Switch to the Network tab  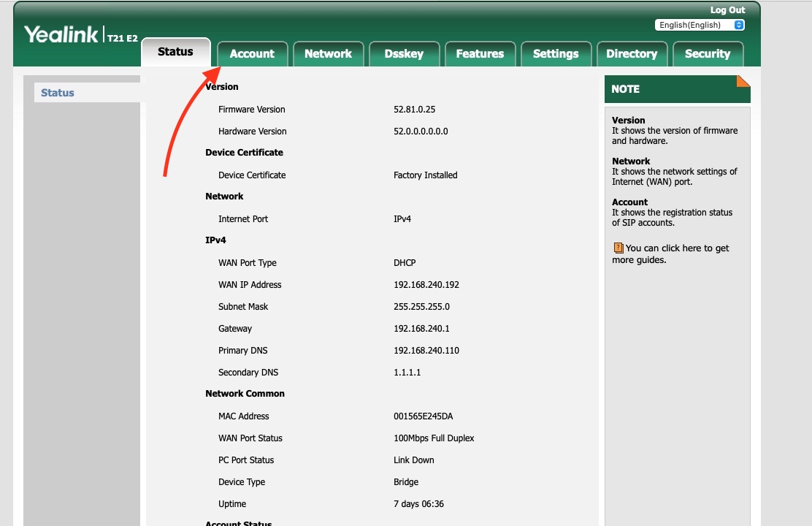[x=329, y=54]
